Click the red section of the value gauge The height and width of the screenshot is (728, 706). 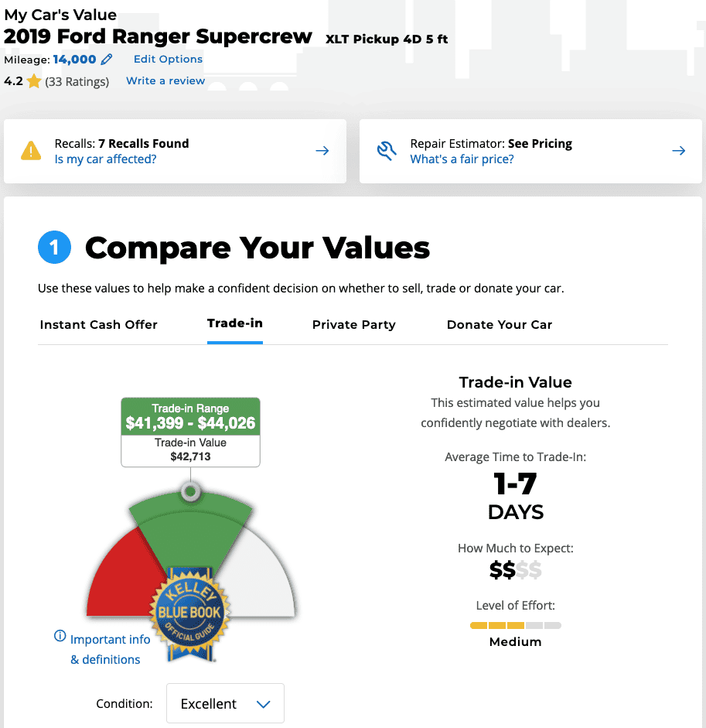[x=121, y=576]
